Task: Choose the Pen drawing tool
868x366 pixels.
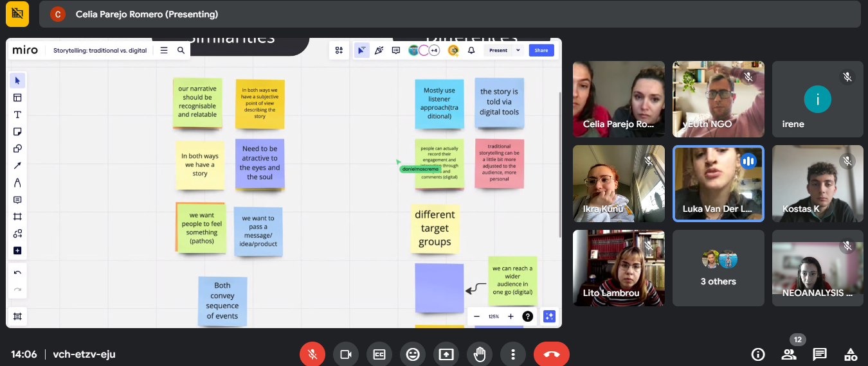Action: coord(17,183)
